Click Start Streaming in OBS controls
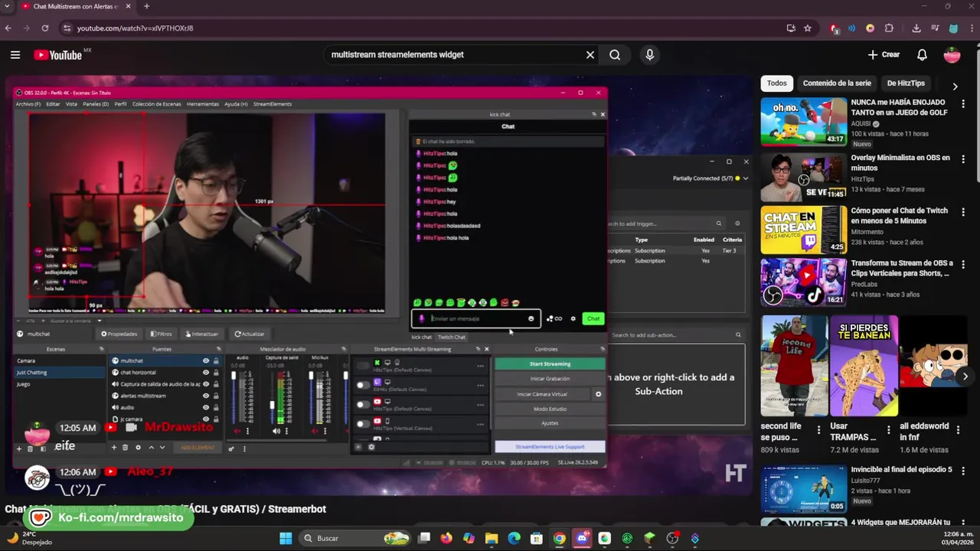Screen dimensions: 980x551 pos(550,364)
